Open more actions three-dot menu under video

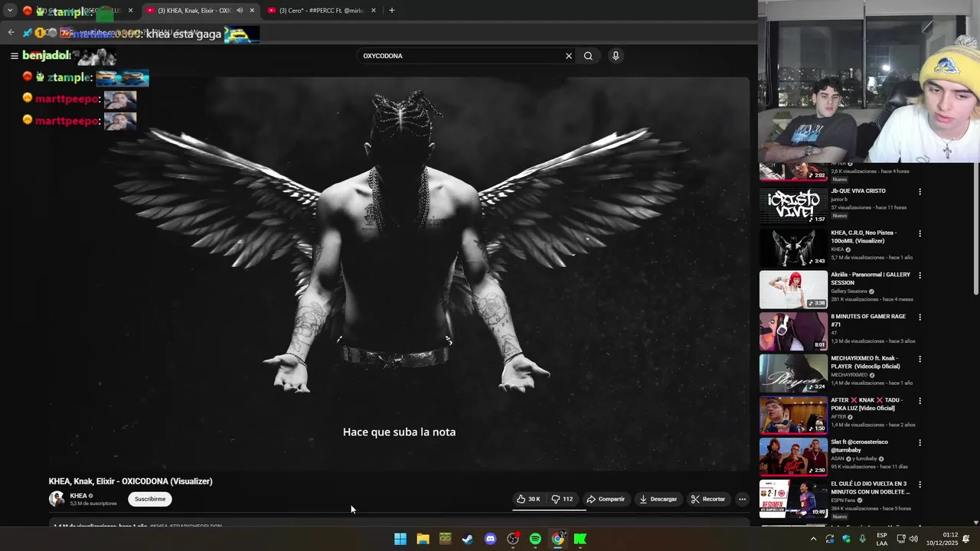pos(742,499)
